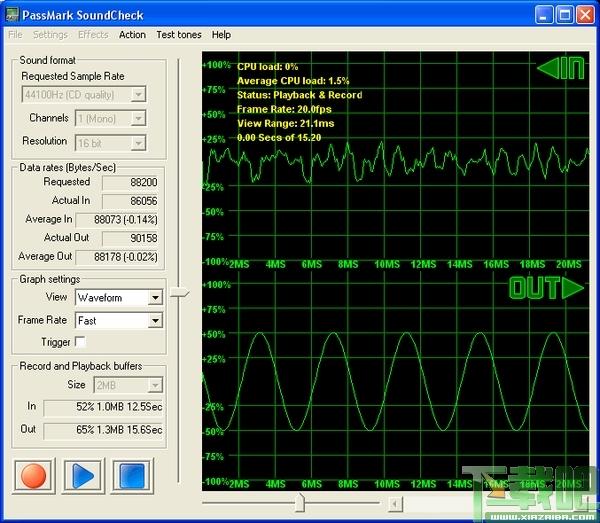Click the PassMark SoundCheck title bar icon

14,14
